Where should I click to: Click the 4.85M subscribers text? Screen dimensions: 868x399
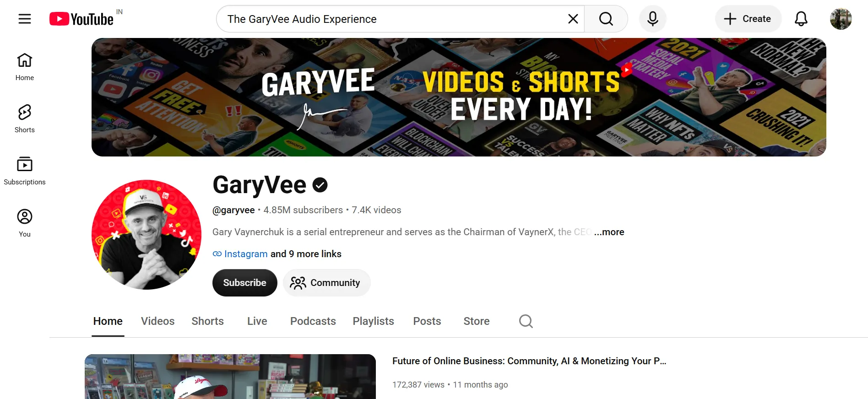coord(303,210)
